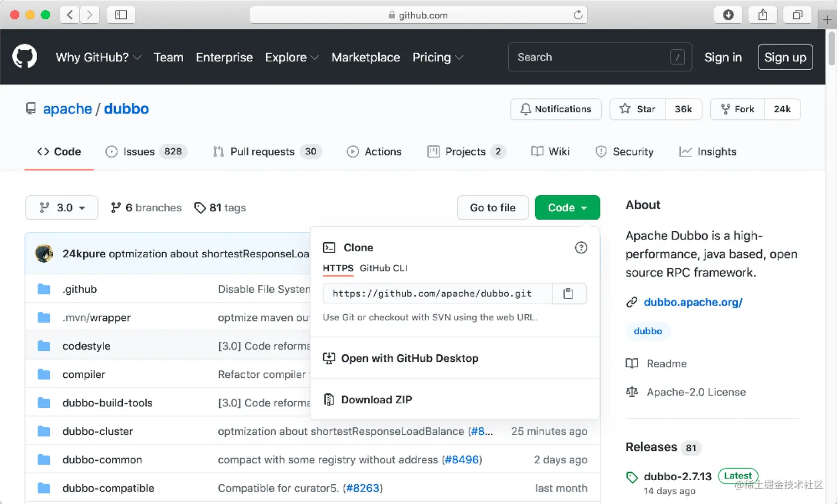Click the tag icon next to dubbo-2.7.13
The width and height of the screenshot is (837, 504).
point(632,477)
